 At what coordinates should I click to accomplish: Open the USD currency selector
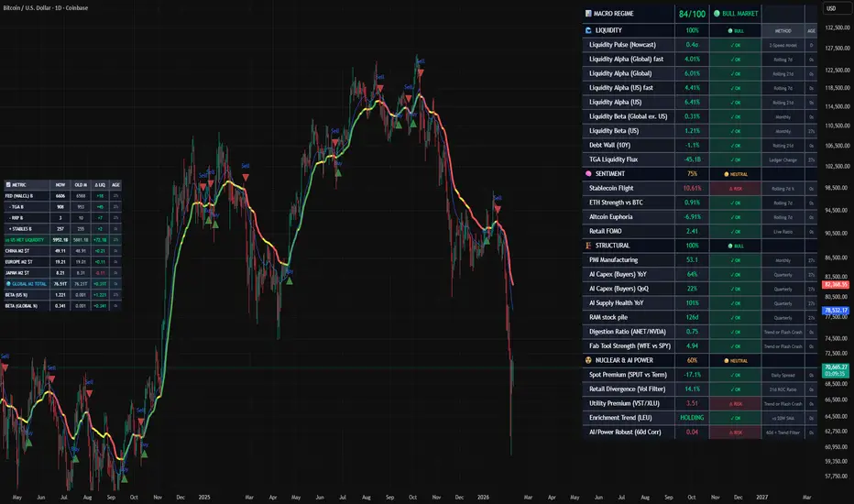click(832, 8)
